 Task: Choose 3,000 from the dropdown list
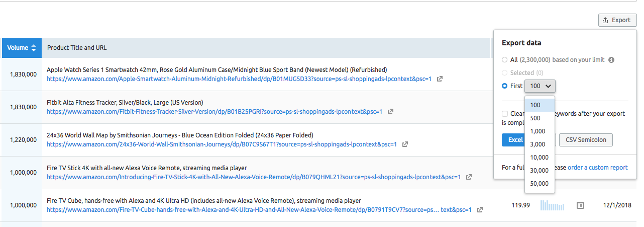pos(540,144)
